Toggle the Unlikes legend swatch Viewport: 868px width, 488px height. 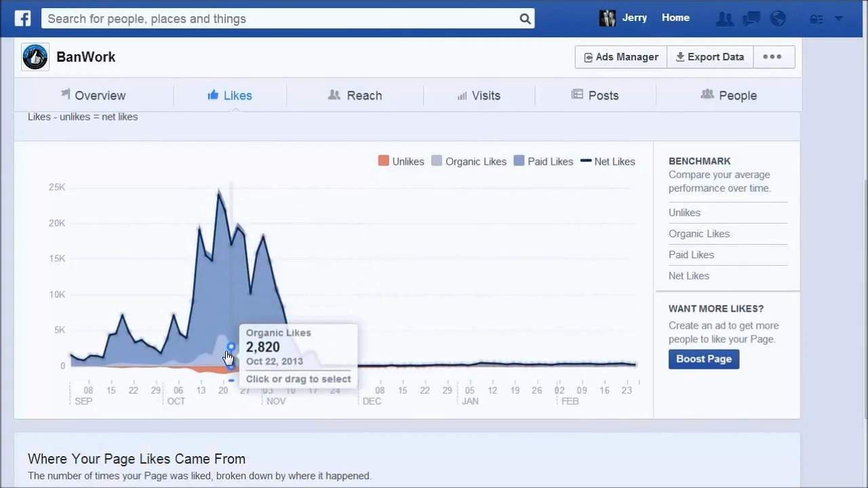tap(383, 161)
